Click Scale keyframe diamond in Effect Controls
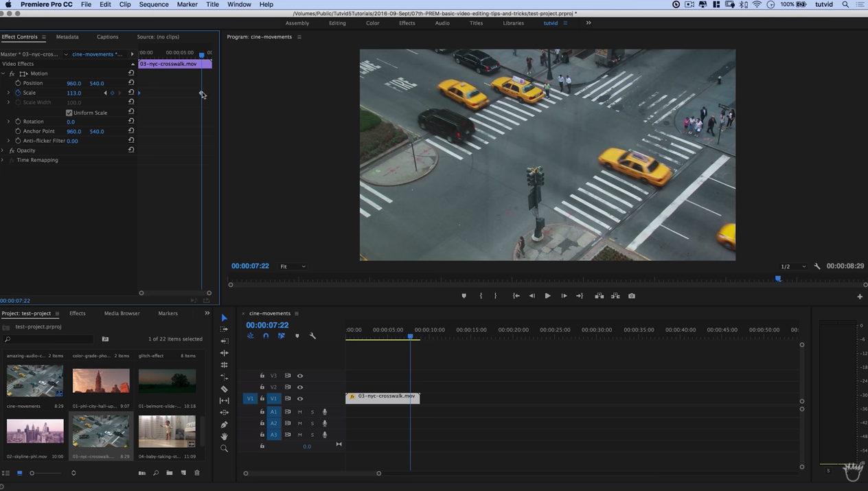 (x=201, y=93)
